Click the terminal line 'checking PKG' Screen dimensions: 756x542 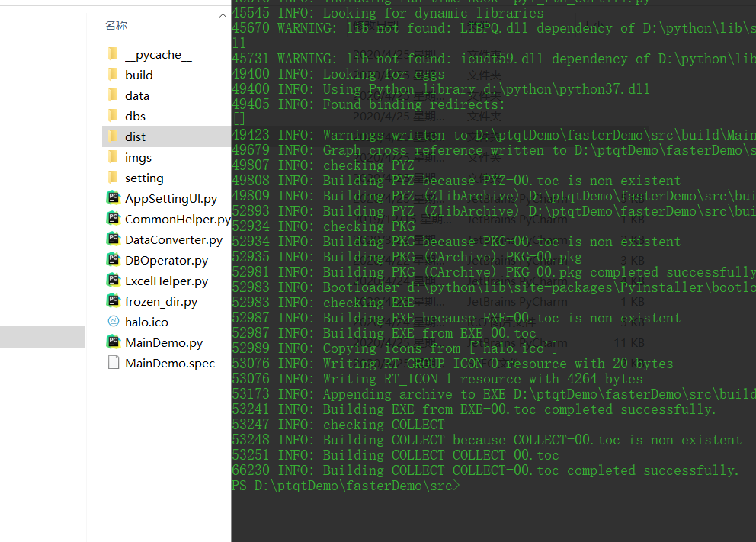pyautogui.click(x=323, y=226)
